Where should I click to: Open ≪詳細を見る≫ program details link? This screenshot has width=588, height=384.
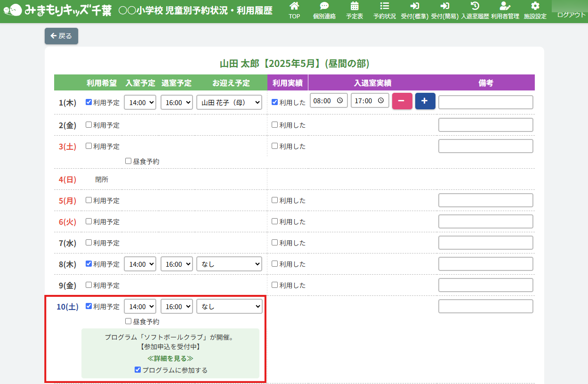(x=170, y=359)
